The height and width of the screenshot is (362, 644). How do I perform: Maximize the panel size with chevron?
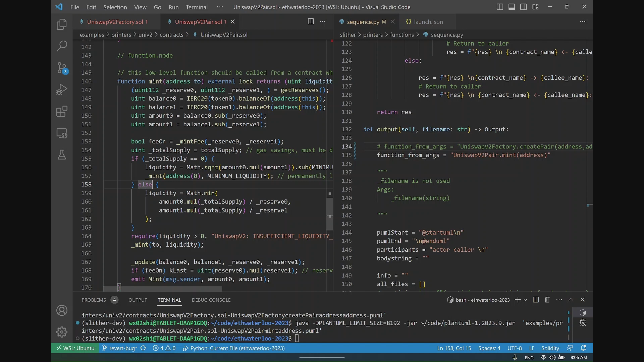571,300
